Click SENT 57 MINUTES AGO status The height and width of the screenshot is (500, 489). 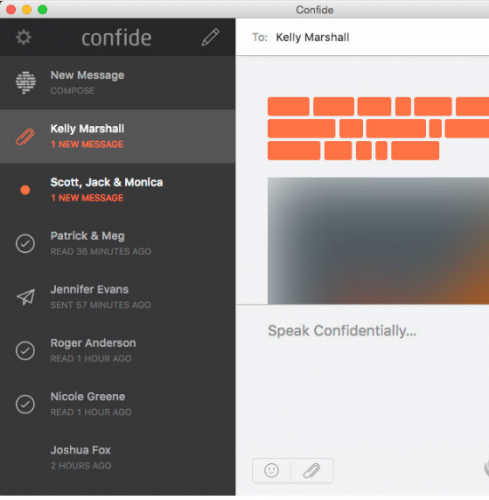pos(101,305)
